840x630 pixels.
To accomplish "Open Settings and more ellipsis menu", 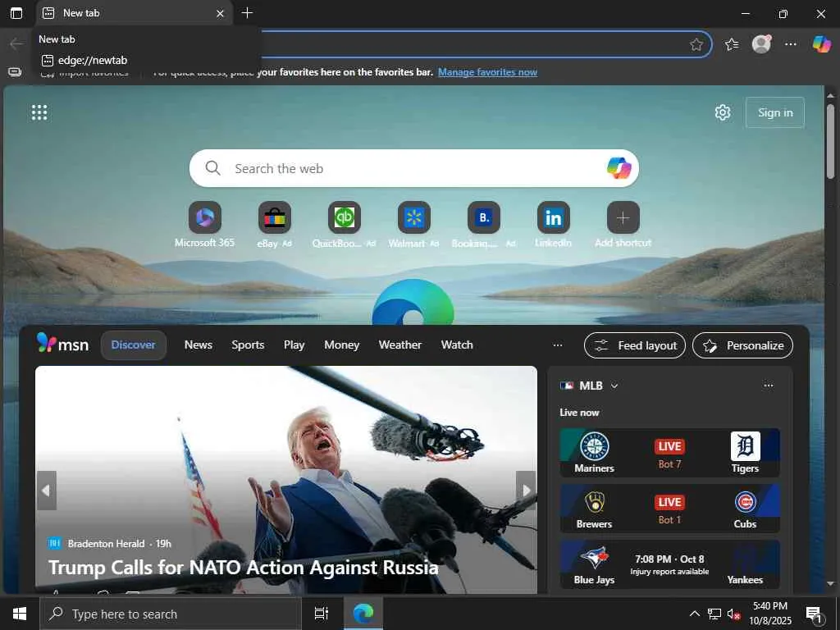I will pyautogui.click(x=791, y=44).
